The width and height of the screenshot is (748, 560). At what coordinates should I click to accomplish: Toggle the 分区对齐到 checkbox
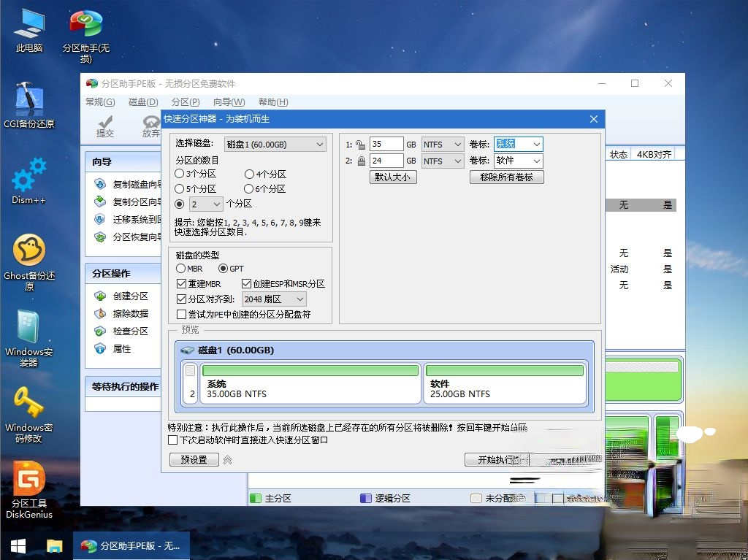click(x=181, y=299)
